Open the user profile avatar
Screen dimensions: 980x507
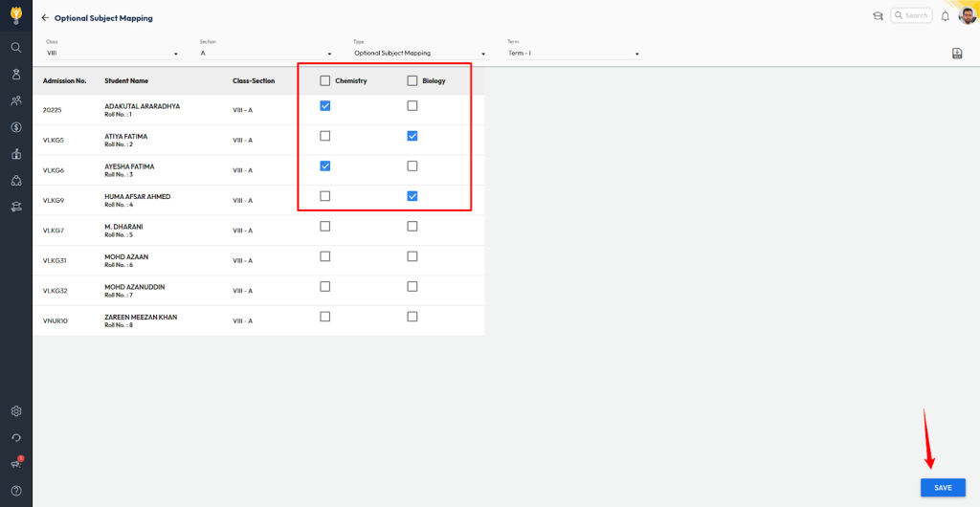coord(968,15)
